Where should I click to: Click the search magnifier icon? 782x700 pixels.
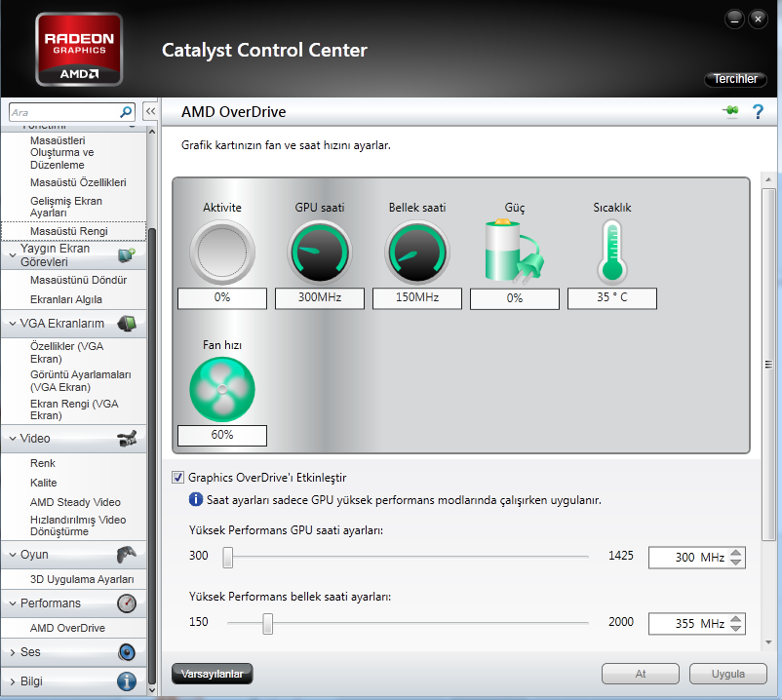[x=126, y=112]
